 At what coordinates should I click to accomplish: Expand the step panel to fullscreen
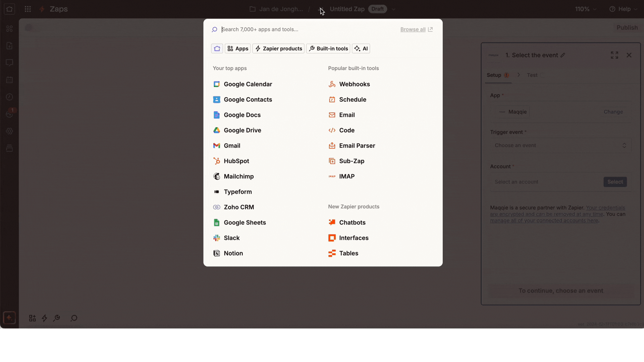[x=614, y=55]
